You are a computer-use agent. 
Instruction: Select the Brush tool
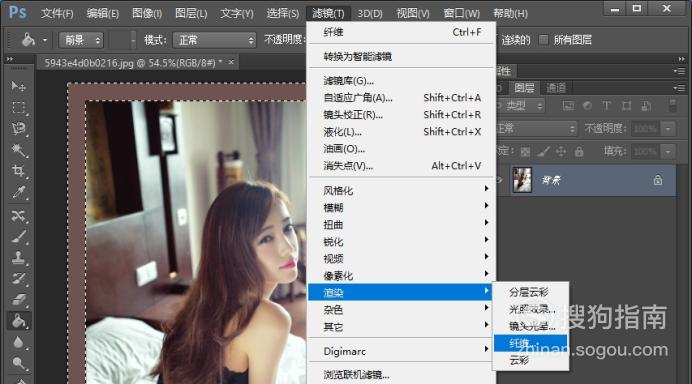point(18,237)
